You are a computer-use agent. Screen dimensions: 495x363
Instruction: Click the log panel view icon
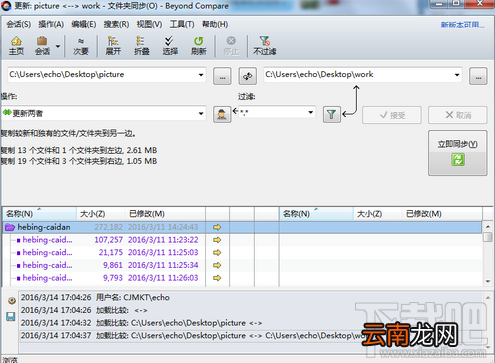(x=12, y=301)
